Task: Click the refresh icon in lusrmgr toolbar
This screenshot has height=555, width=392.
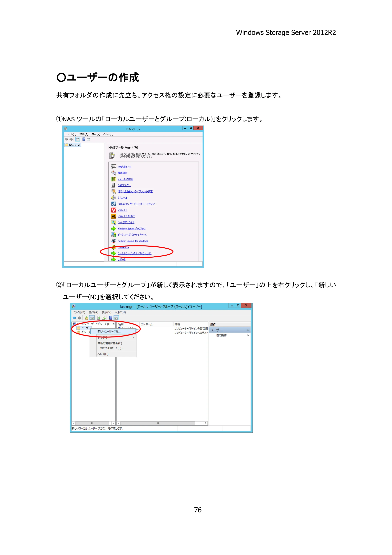Action: 99,318
